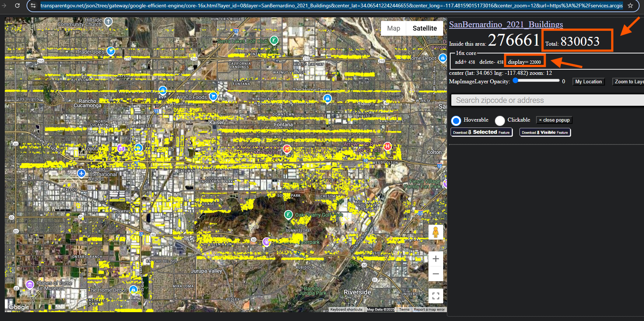Image resolution: width=644 pixels, height=321 pixels.
Task: Click the Rancho Cucamonga label on map
Action: coord(87,103)
